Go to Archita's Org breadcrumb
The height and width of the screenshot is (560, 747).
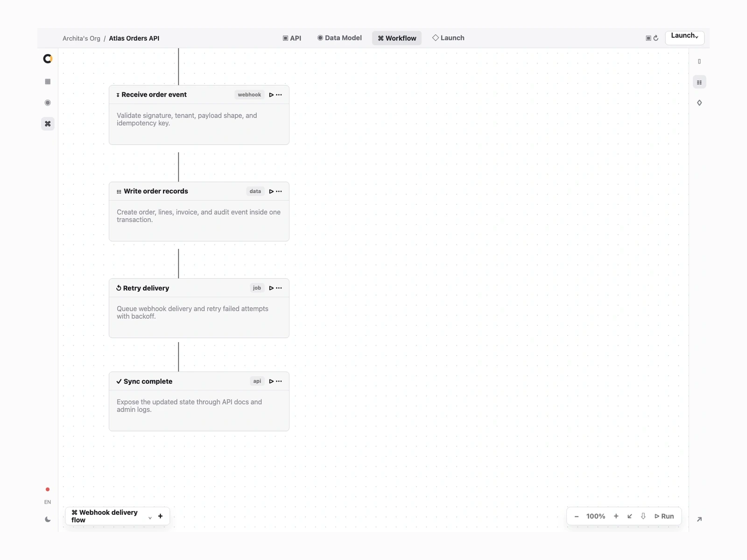(x=81, y=38)
